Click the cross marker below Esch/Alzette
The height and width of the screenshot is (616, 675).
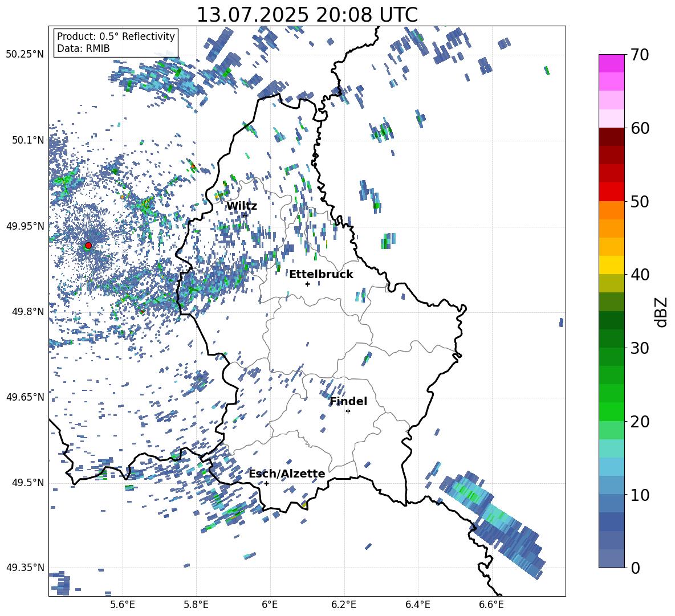266,483
